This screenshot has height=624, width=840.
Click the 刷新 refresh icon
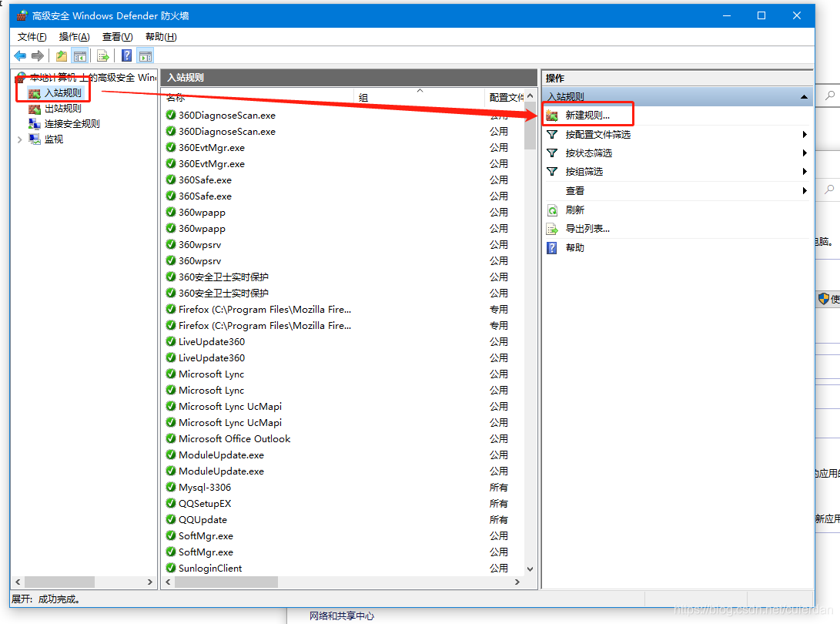tap(552, 210)
